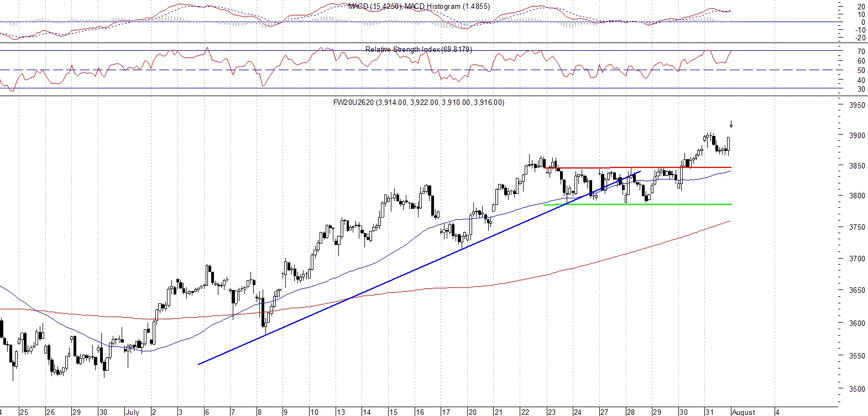Click the blue diagonal uptrend line

pyautogui.click(x=419, y=268)
